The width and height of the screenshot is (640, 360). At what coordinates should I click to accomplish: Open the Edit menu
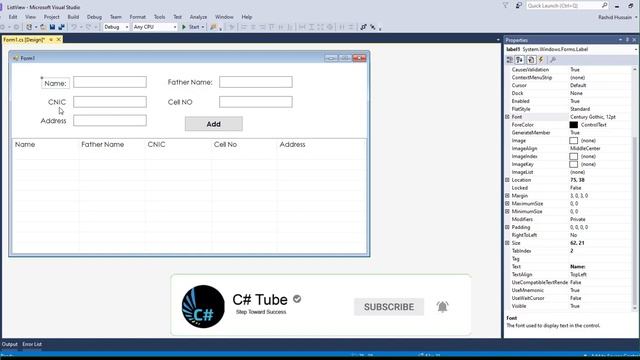click(x=13, y=17)
